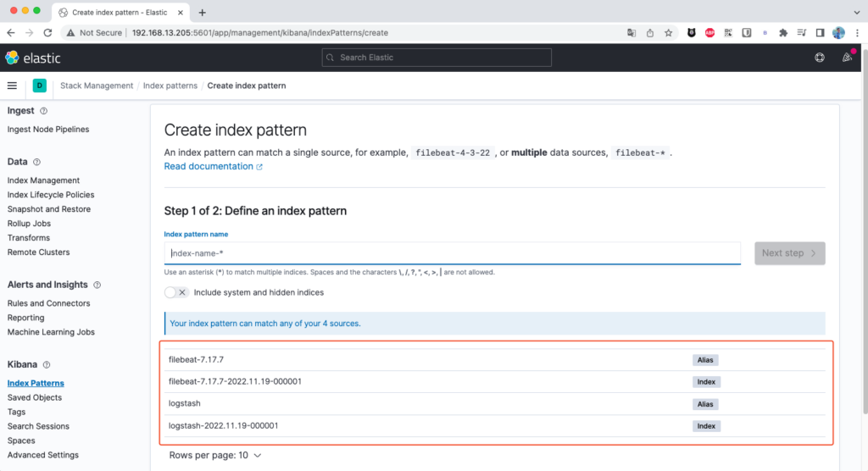Open the hamburger navigation menu
Screen dimensions: 868x471
(12, 86)
